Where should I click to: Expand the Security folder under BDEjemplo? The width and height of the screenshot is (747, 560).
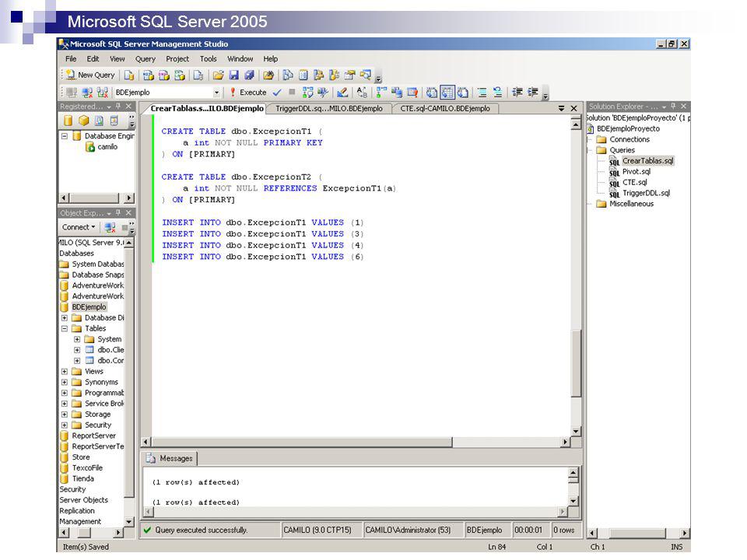click(65, 425)
